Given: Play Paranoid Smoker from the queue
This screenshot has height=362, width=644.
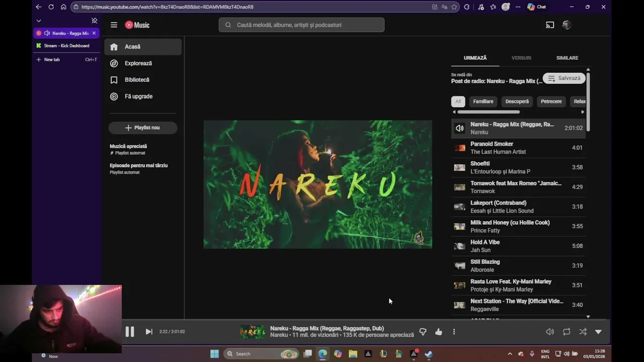Looking at the screenshot, I should tap(518, 148).
